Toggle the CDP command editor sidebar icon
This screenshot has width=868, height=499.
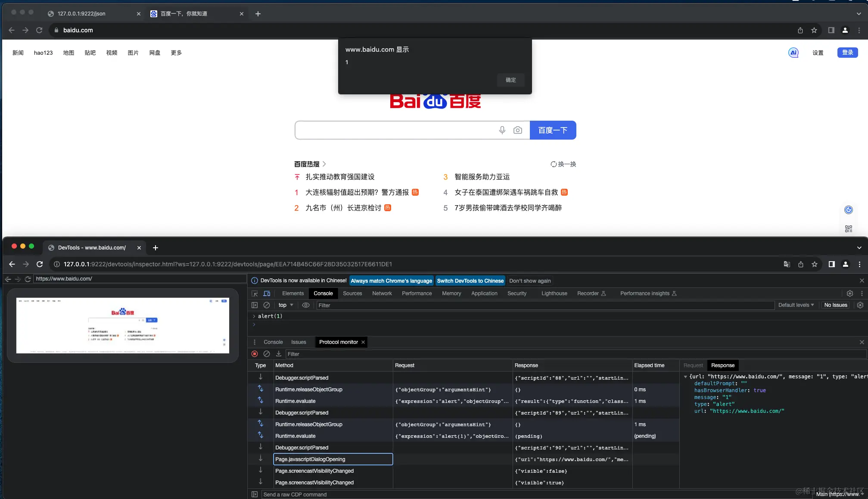255,494
